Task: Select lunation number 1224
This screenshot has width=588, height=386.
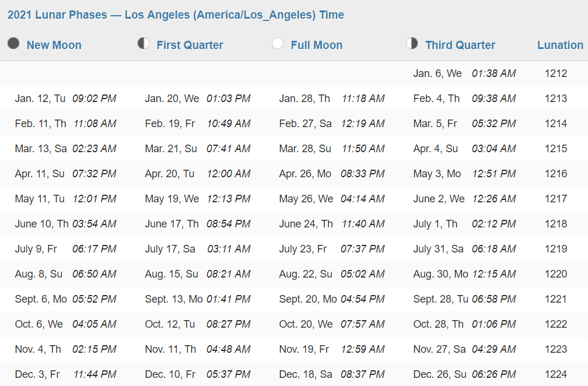Action: tap(556, 374)
